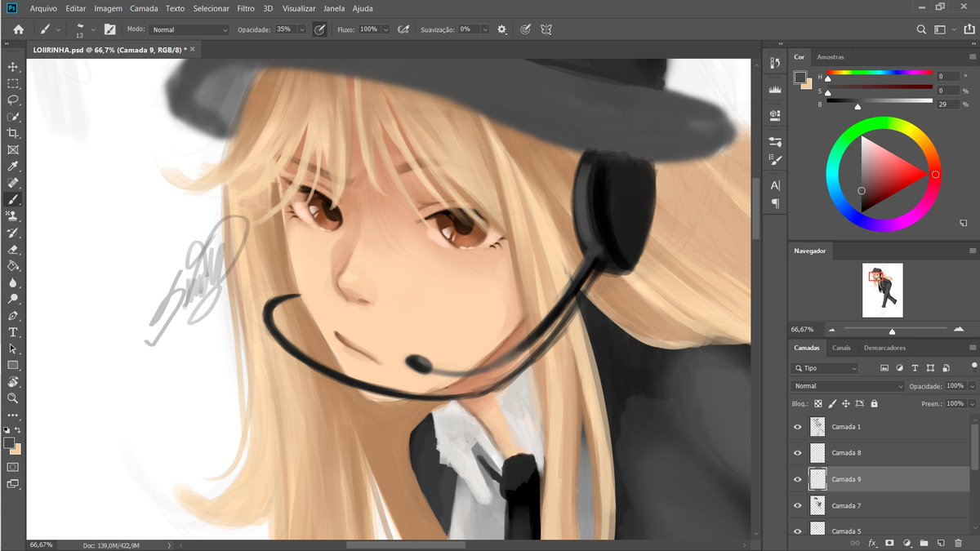Open the Camada menu

(x=144, y=8)
